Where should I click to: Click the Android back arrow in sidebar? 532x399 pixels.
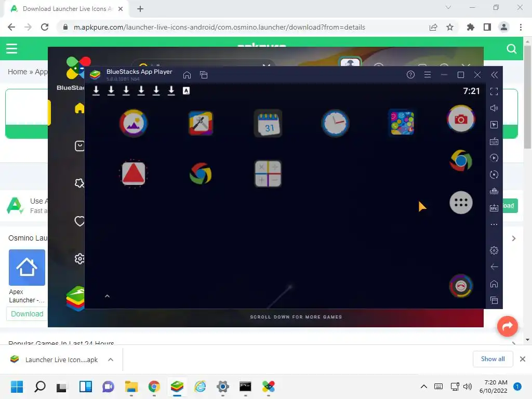click(494, 267)
